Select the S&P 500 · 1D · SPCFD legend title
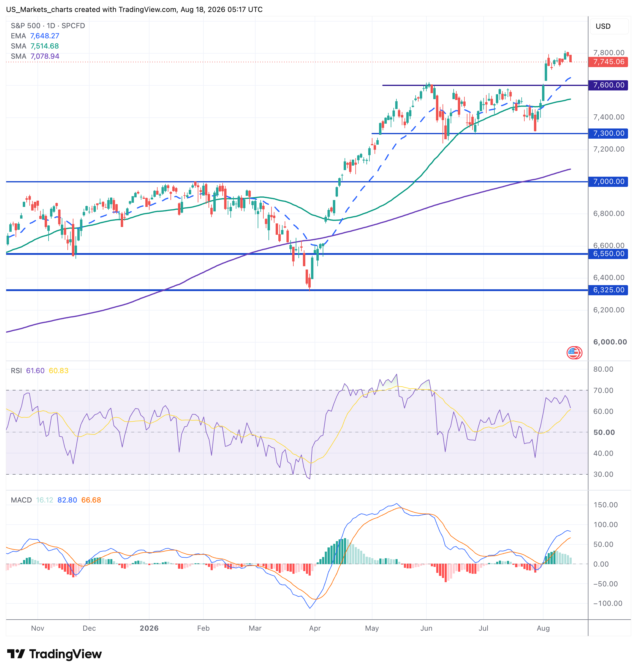Viewport: 637px width, 672px height. pyautogui.click(x=48, y=26)
